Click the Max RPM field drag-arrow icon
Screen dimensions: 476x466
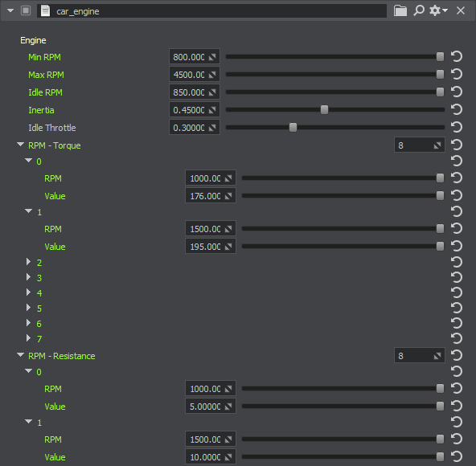coord(212,75)
